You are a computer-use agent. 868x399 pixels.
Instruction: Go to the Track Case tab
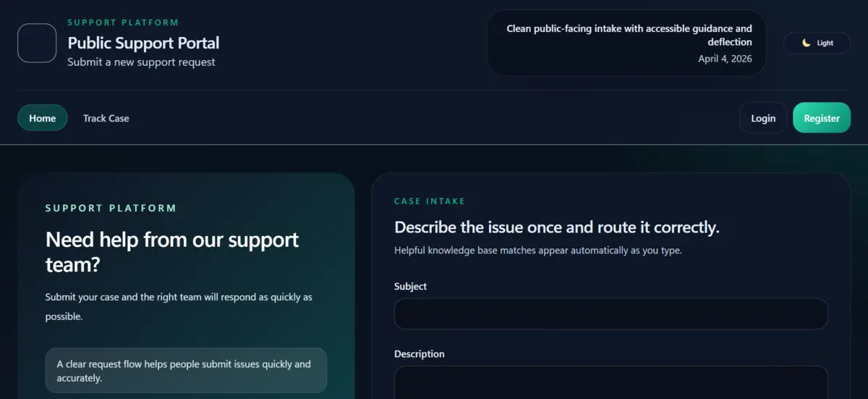(106, 118)
